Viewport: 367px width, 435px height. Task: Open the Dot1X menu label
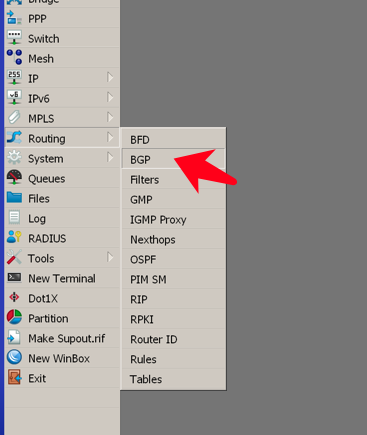[x=43, y=299]
